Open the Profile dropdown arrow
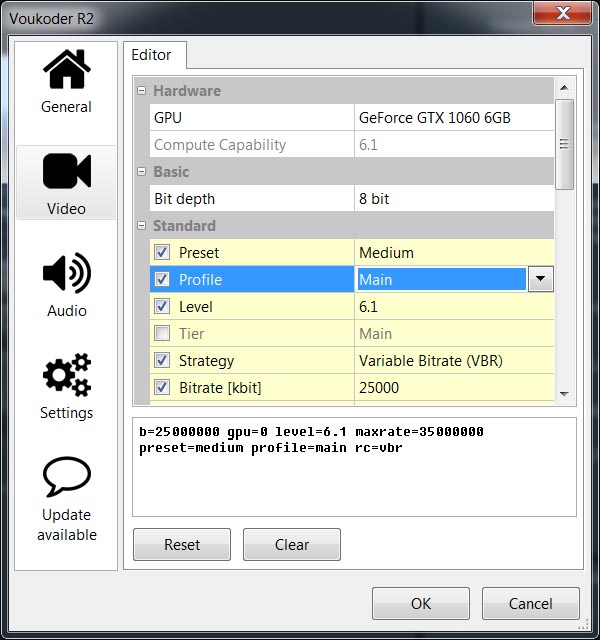 (541, 279)
